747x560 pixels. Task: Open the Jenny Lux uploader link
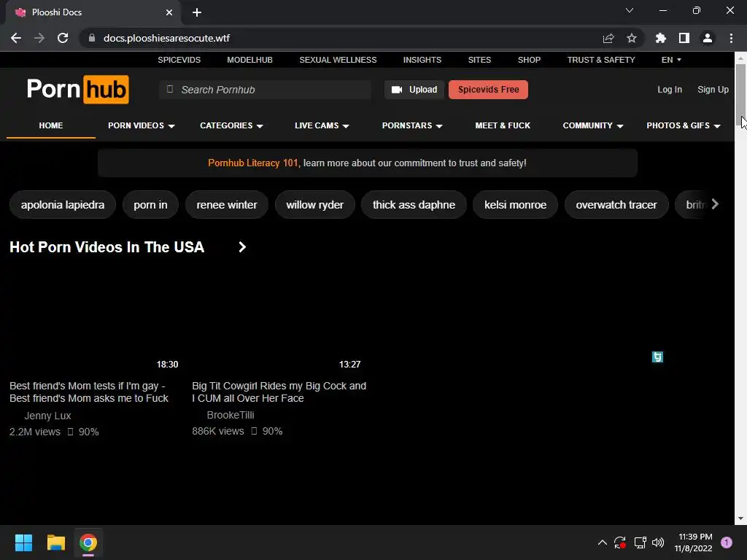coord(47,416)
